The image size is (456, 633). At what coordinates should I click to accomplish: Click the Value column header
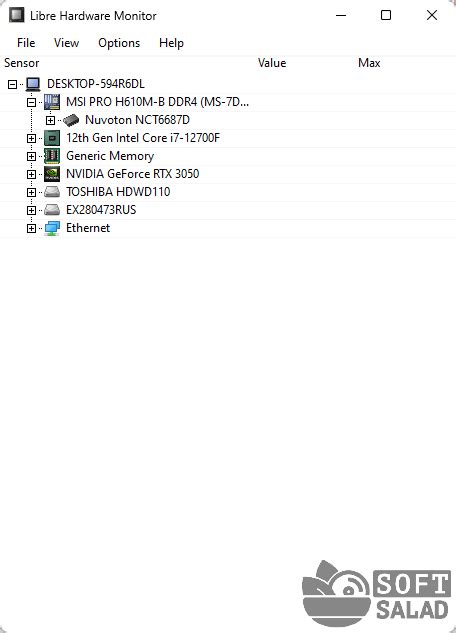[272, 63]
